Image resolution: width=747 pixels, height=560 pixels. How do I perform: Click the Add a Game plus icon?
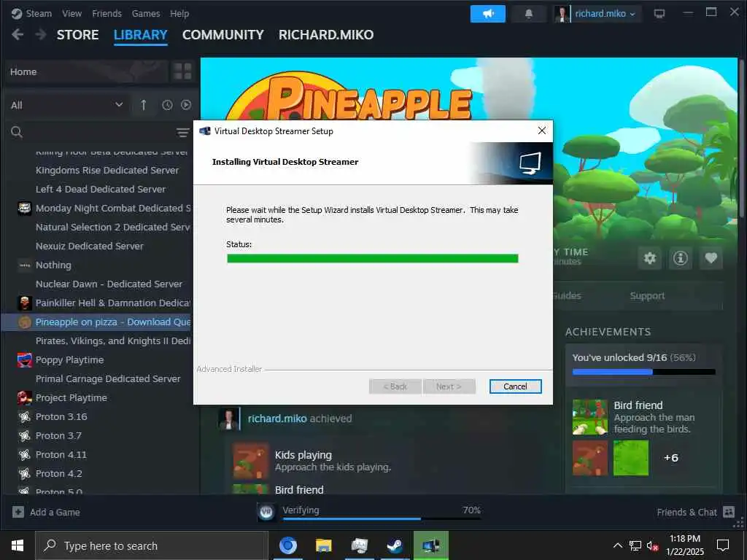coord(18,512)
